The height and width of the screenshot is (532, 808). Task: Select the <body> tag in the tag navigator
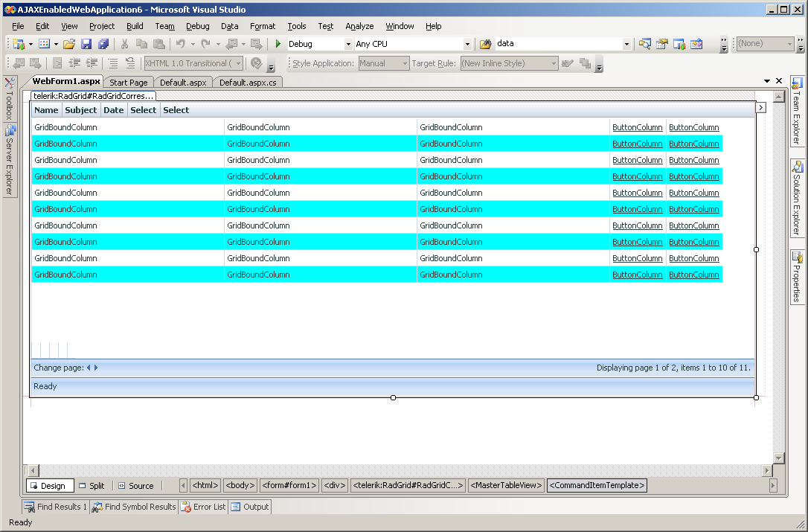[x=240, y=486]
